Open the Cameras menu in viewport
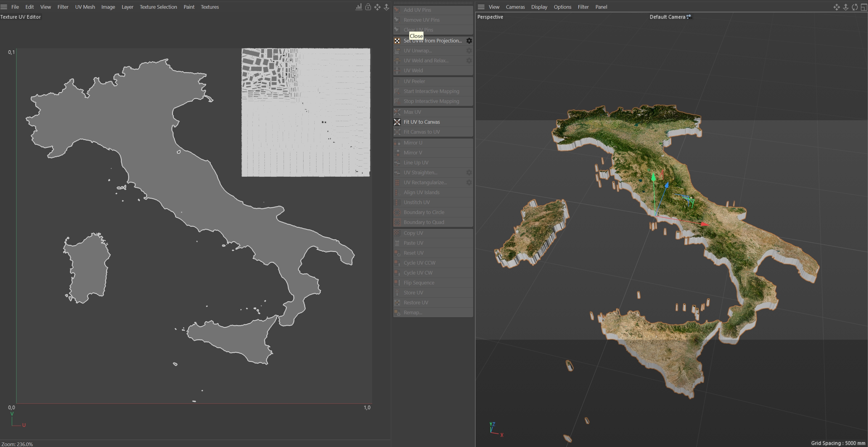 tap(515, 7)
